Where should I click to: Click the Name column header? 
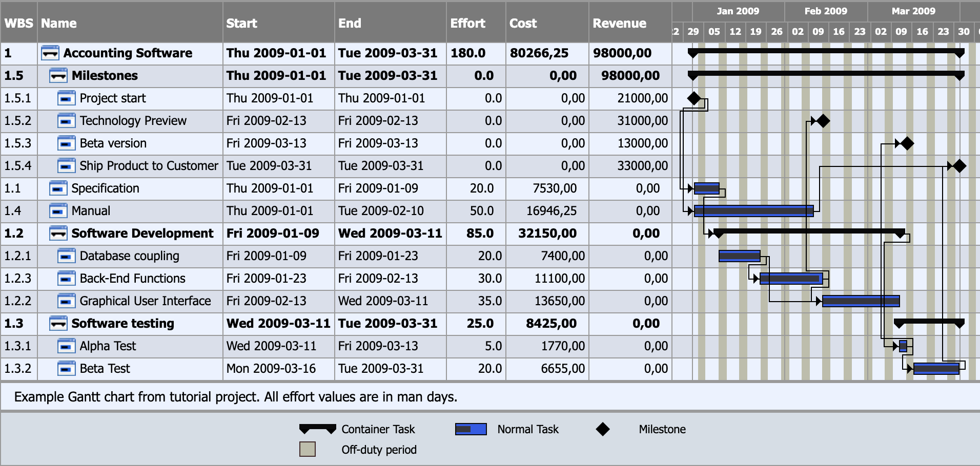[130, 23]
